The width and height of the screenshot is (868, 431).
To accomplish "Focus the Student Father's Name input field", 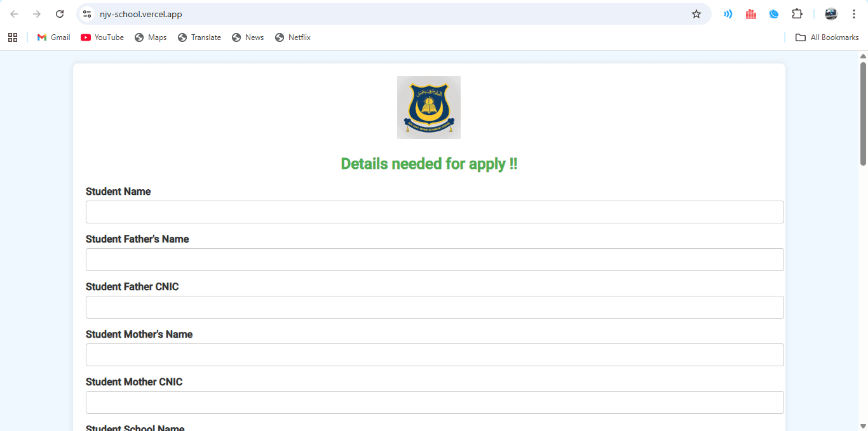I will click(435, 260).
